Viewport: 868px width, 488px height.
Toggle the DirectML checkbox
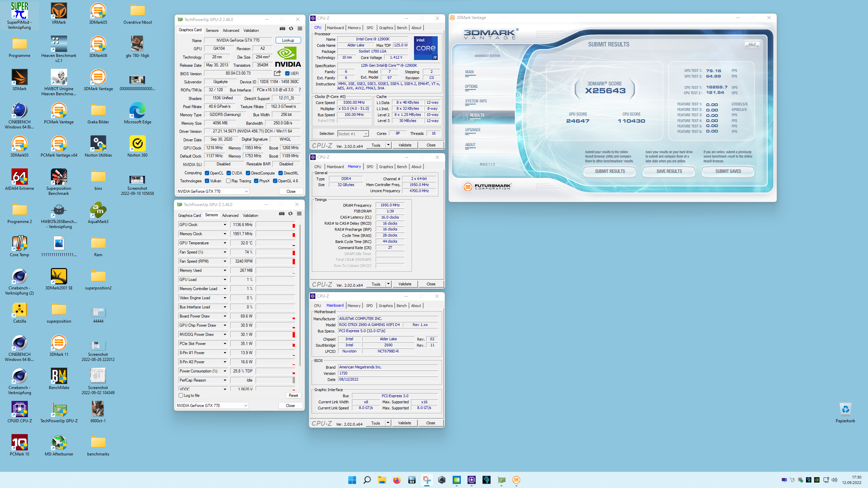point(280,173)
